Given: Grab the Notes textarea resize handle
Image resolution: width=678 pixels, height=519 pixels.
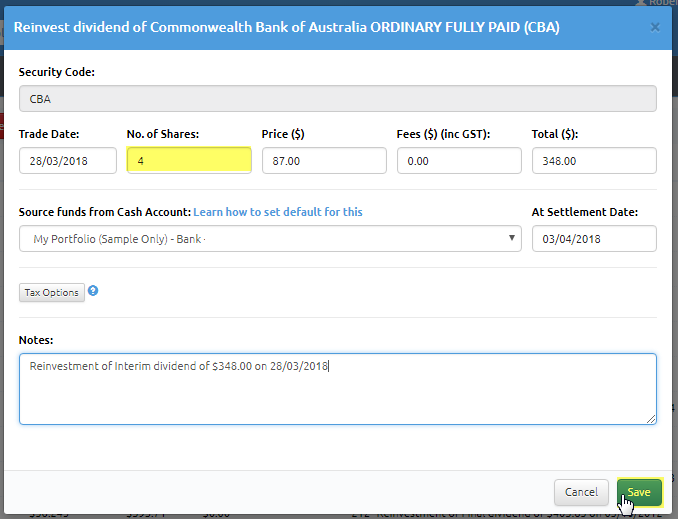Looking at the screenshot, I should coord(651,419).
